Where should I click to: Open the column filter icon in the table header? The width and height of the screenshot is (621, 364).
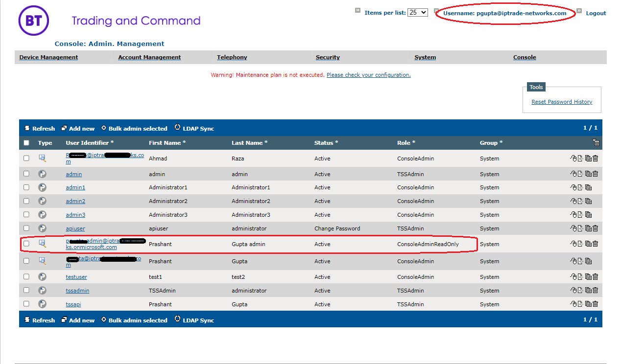(596, 143)
